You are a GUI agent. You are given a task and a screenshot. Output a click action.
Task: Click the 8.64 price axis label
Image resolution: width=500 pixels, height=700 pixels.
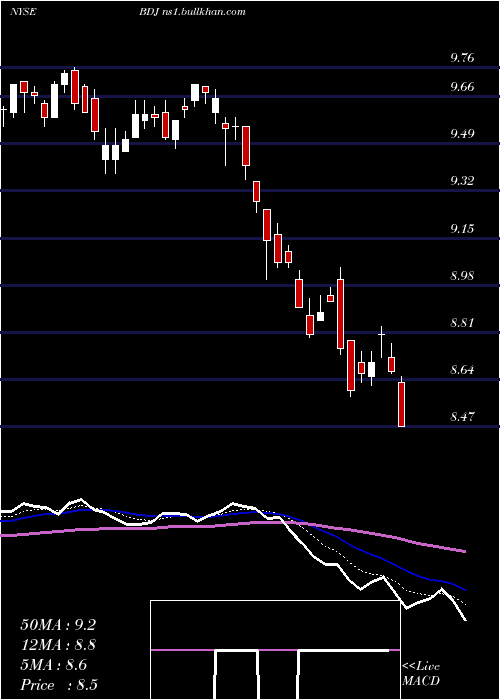pyautogui.click(x=462, y=370)
